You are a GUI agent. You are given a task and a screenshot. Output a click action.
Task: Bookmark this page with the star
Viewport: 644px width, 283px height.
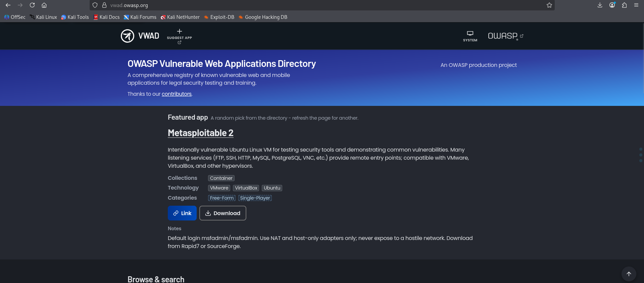point(549,5)
